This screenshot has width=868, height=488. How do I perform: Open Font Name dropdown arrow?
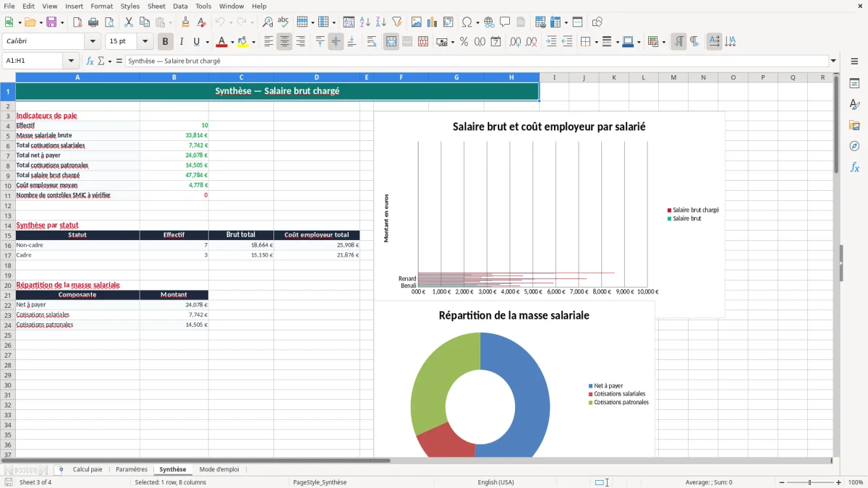pos(93,42)
